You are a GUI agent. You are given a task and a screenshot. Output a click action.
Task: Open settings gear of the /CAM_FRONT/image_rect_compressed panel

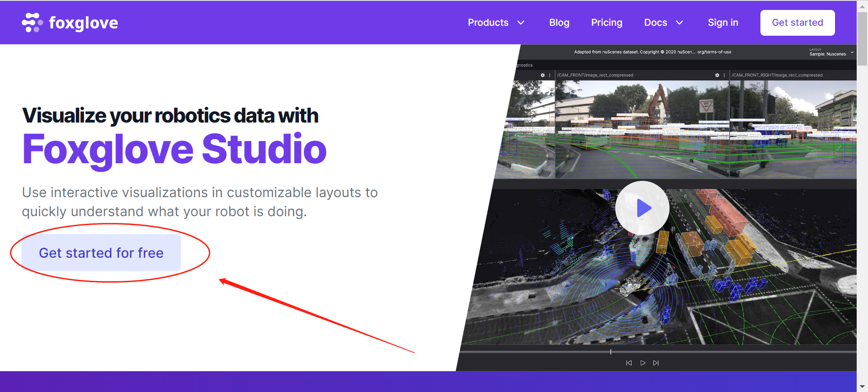(717, 75)
